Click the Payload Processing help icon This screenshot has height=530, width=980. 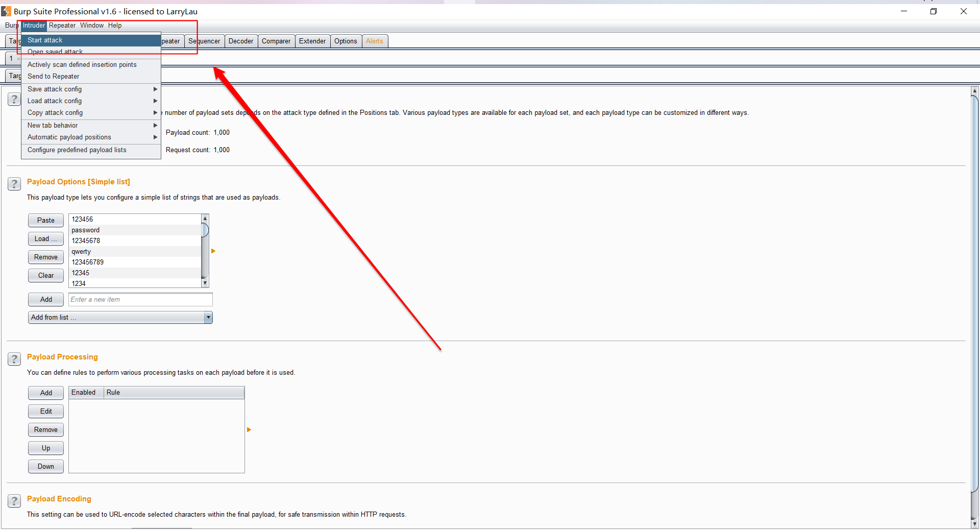coord(14,359)
